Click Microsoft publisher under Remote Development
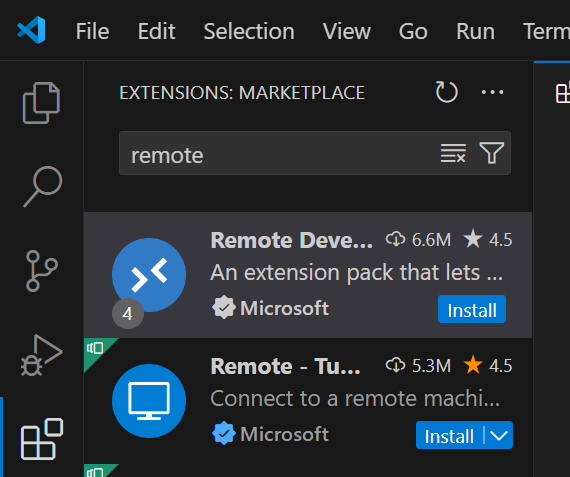Screen dimensions: 570x477 tap(284, 308)
